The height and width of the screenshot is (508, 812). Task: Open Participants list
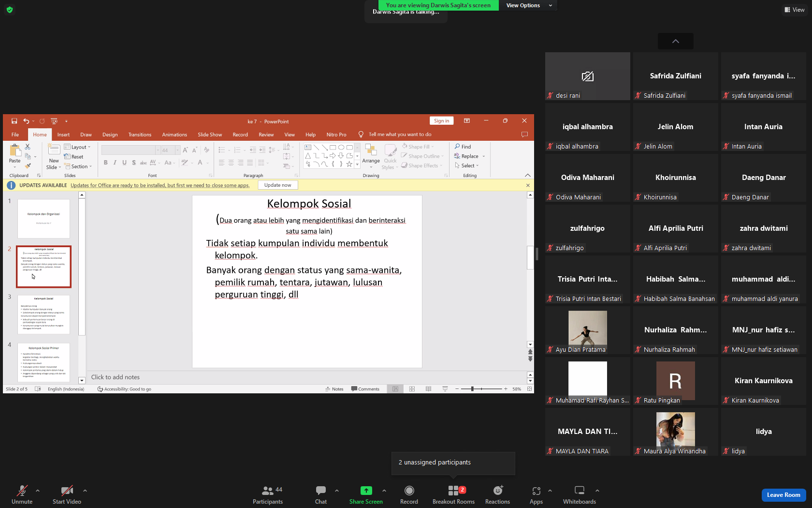pos(268,494)
